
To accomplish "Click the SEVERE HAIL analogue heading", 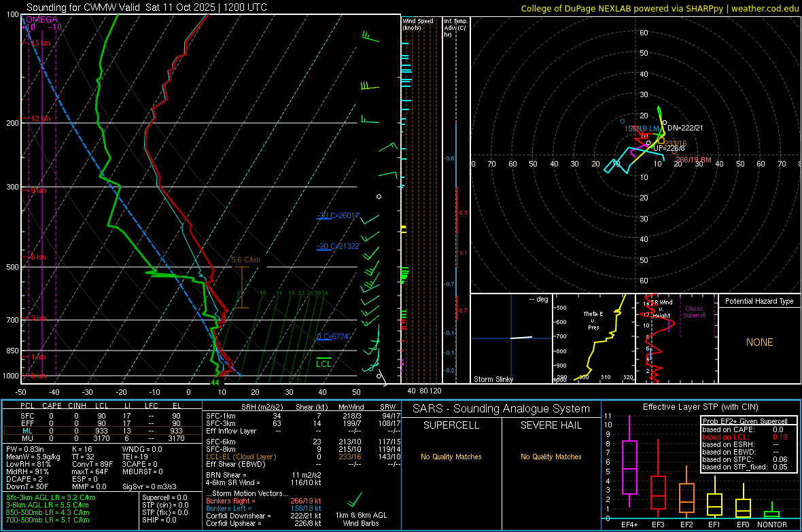I will [551, 425].
